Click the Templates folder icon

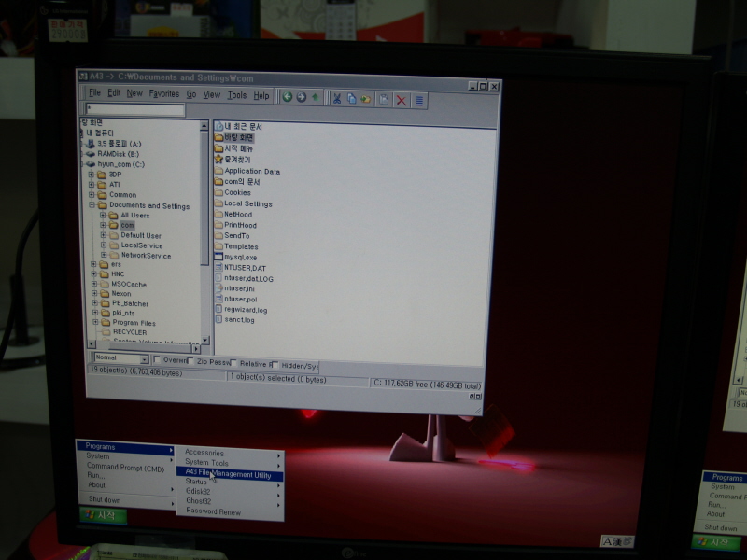(218, 246)
